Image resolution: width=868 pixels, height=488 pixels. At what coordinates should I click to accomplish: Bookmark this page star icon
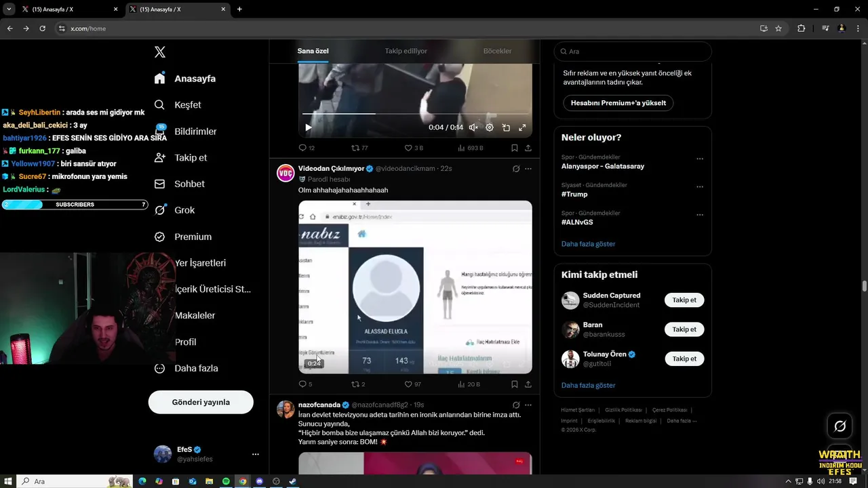778,28
